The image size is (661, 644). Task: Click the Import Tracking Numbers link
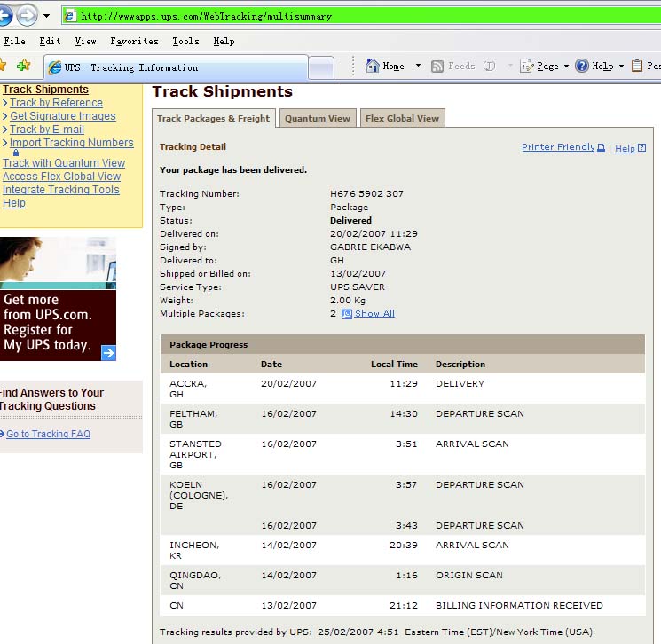[71, 143]
